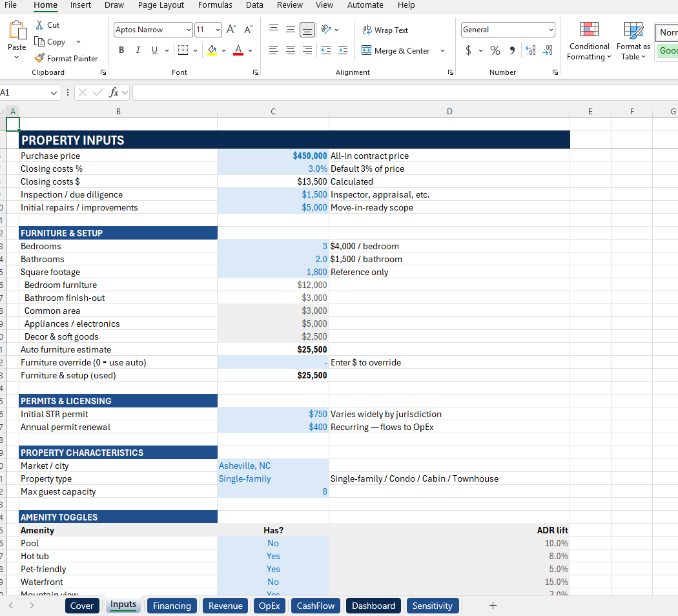Bottom align cell contents

[307, 30]
